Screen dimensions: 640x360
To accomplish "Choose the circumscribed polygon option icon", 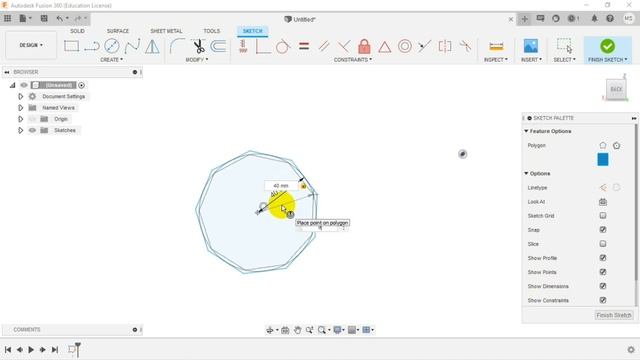I will tap(603, 145).
